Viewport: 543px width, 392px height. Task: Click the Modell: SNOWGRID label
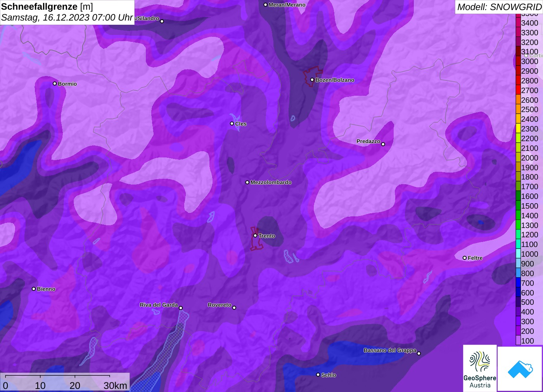coord(499,7)
